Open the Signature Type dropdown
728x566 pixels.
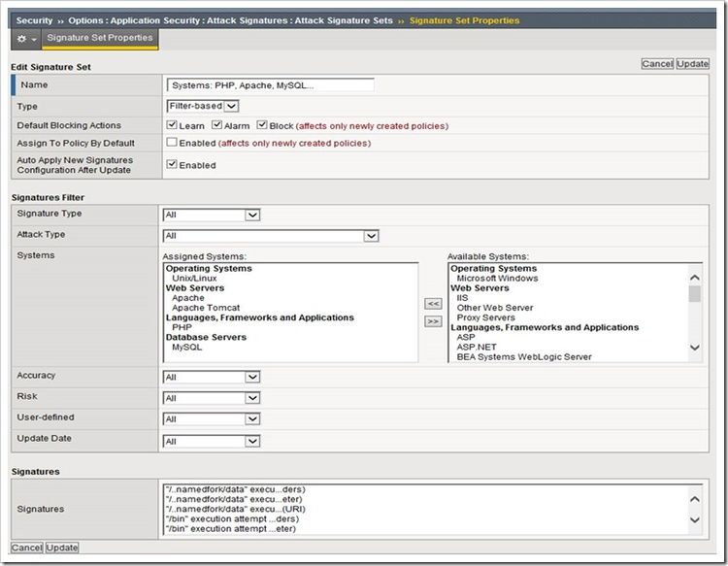(x=212, y=216)
